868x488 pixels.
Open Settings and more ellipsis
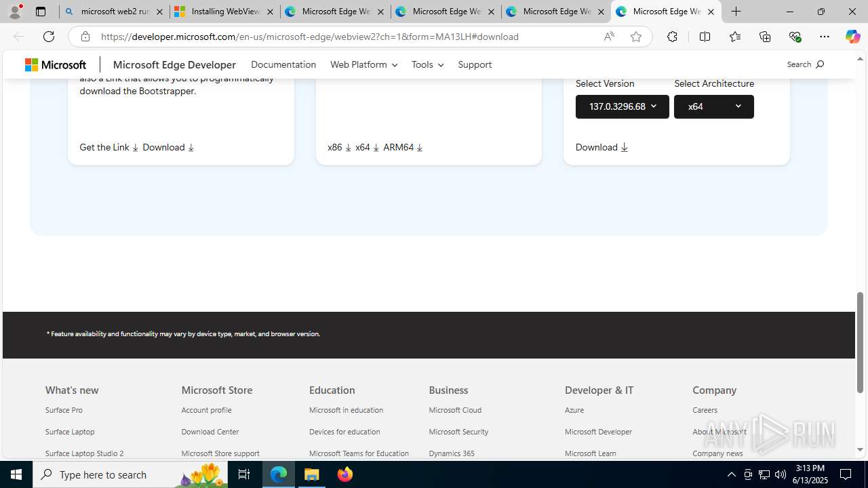[x=825, y=37]
